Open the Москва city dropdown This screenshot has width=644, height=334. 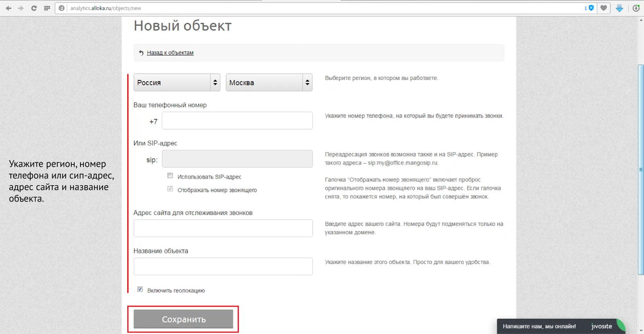click(269, 82)
